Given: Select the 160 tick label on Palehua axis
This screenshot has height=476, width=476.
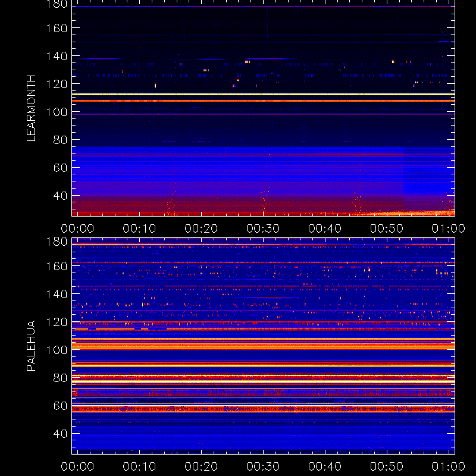Looking at the screenshot, I should (x=57, y=266).
